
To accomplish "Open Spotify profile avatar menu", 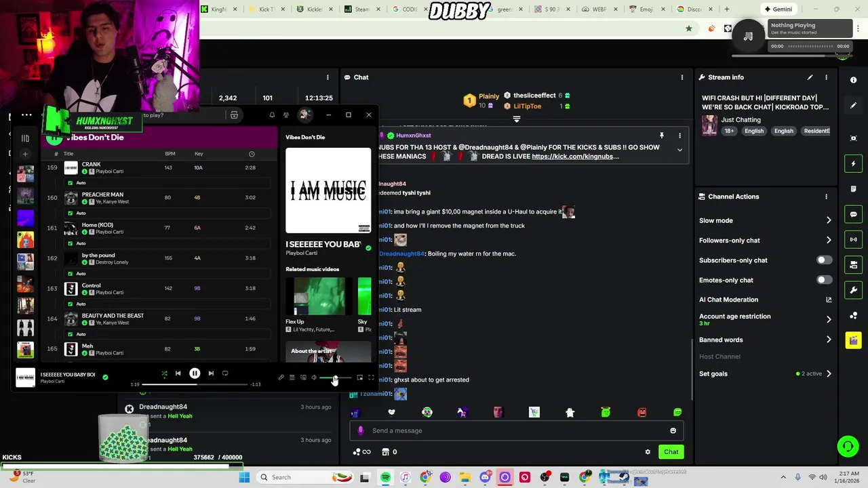I will pyautogui.click(x=304, y=115).
